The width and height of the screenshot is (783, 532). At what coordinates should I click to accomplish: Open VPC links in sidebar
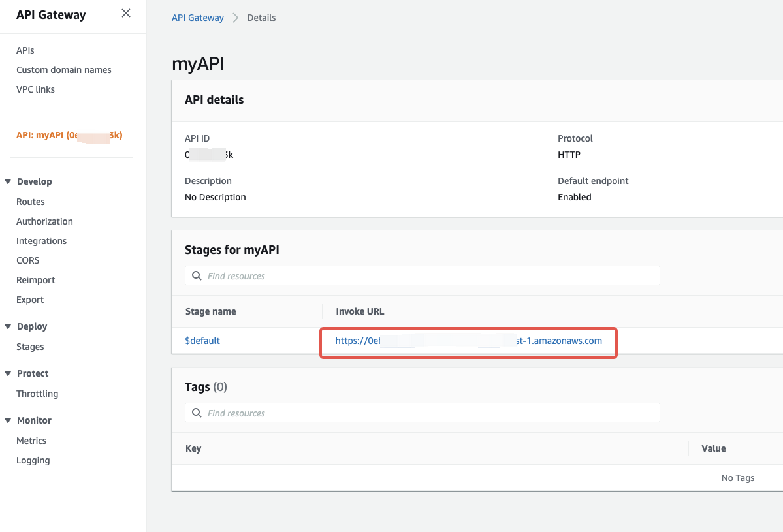[x=35, y=89]
